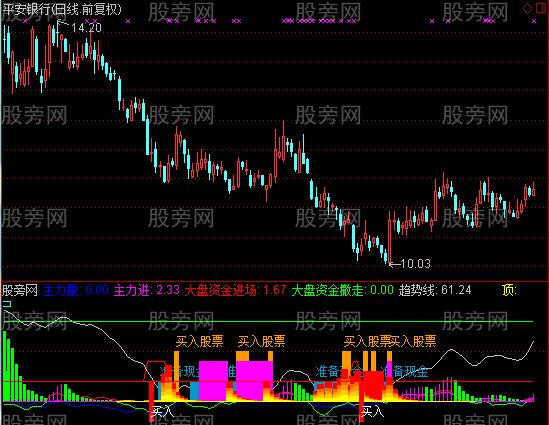
Task: Click the 股旁网 indicator name label
Action: tap(20, 290)
